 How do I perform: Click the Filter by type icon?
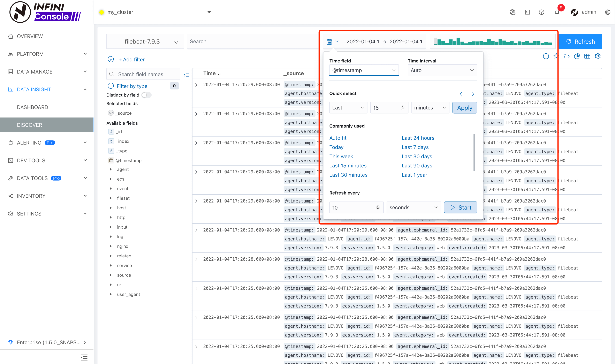[x=111, y=86]
